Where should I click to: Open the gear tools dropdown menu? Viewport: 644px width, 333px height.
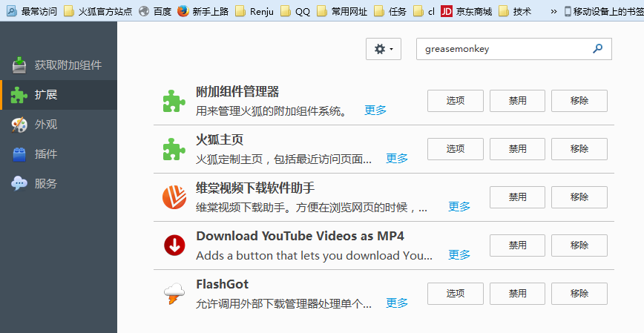(384, 49)
